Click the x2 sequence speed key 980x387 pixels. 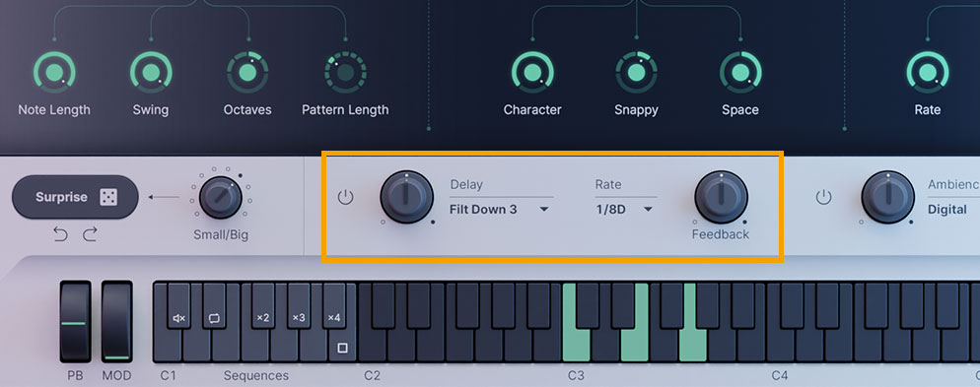pos(262,318)
